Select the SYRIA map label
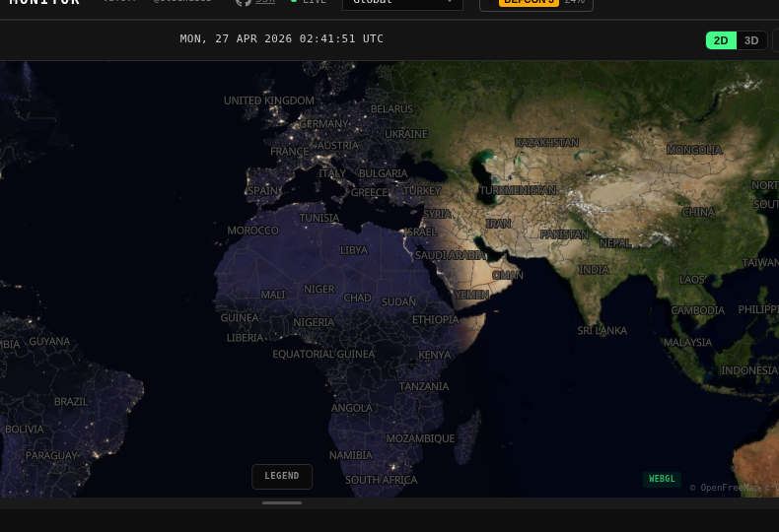779x532 pixels. click(437, 214)
